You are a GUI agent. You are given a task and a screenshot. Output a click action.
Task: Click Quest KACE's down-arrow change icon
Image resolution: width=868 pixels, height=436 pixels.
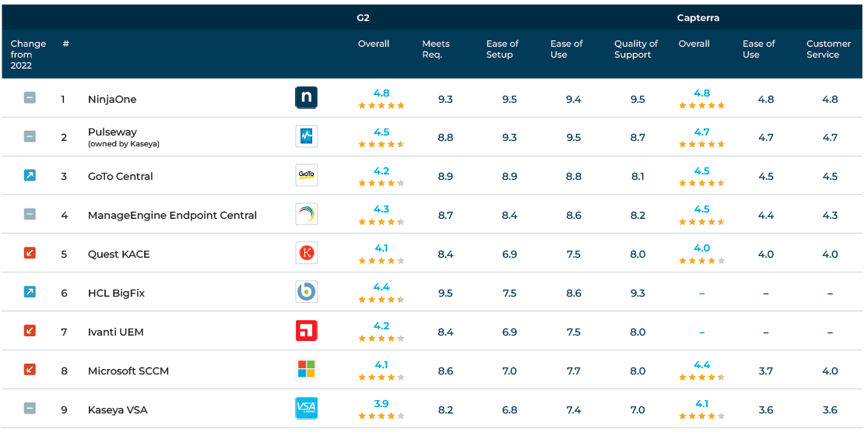coord(30,253)
